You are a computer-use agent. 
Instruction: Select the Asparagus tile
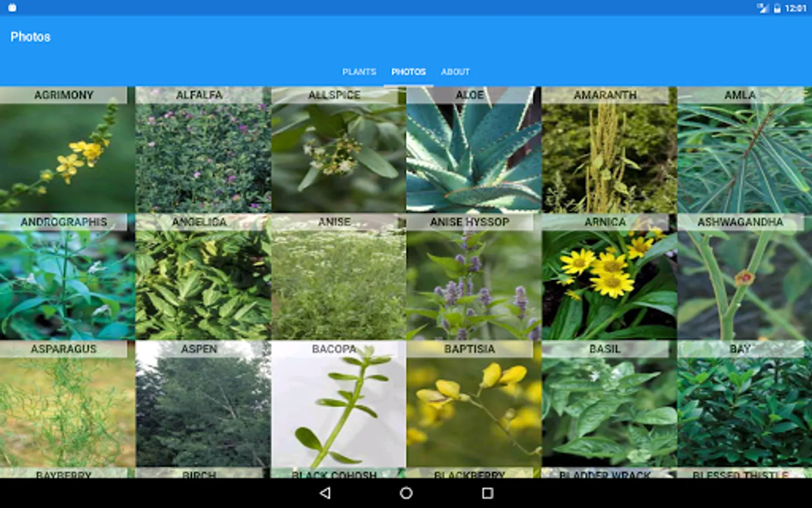[68, 404]
